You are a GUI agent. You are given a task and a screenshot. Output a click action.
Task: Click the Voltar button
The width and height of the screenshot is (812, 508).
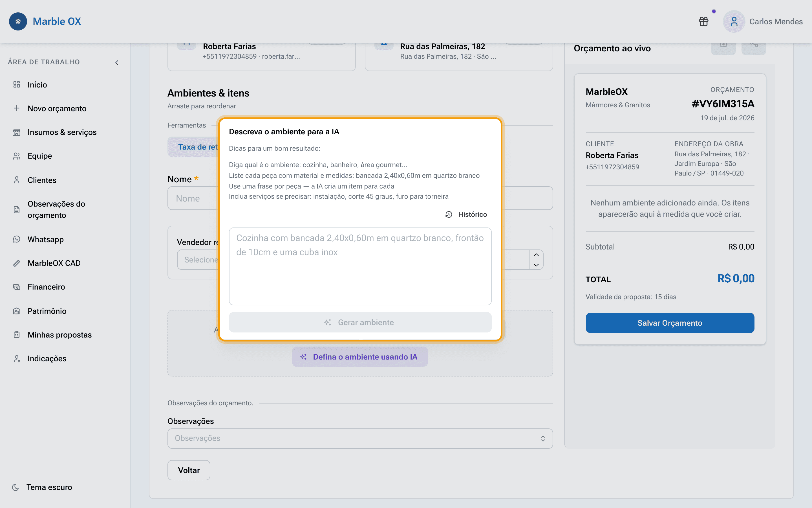(189, 470)
